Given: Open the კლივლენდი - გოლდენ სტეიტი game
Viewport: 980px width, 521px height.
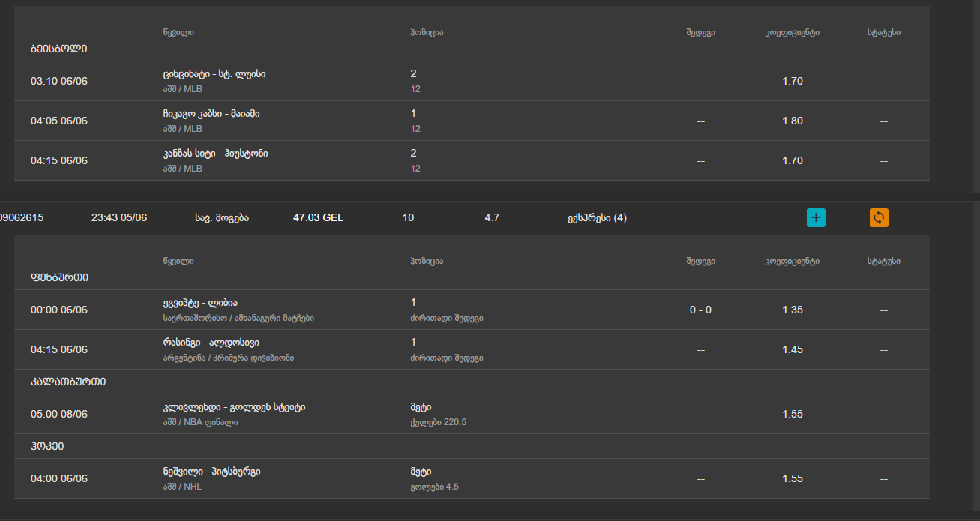Looking at the screenshot, I should (234, 407).
